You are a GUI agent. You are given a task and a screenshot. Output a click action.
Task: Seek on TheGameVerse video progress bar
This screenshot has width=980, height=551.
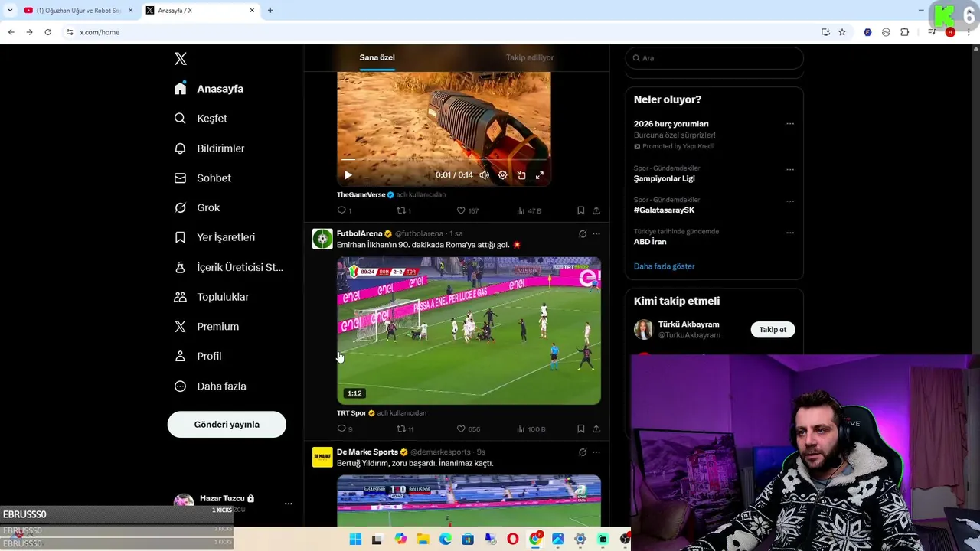point(444,160)
